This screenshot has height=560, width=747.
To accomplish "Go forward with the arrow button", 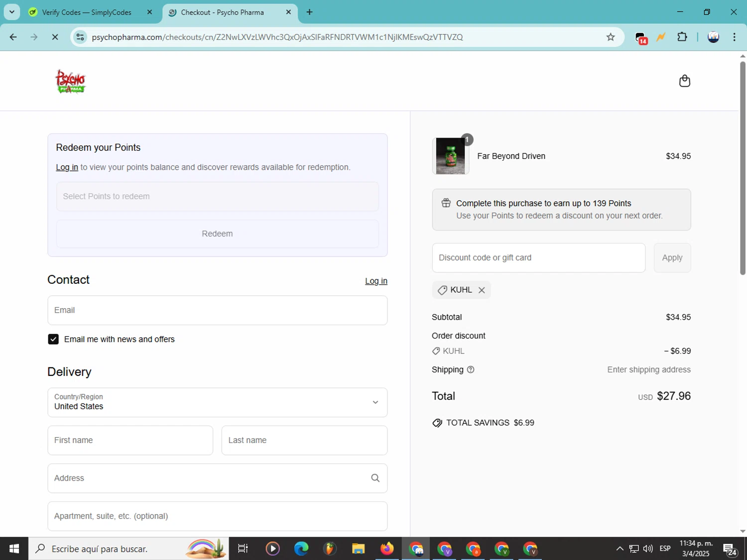I will point(34,37).
